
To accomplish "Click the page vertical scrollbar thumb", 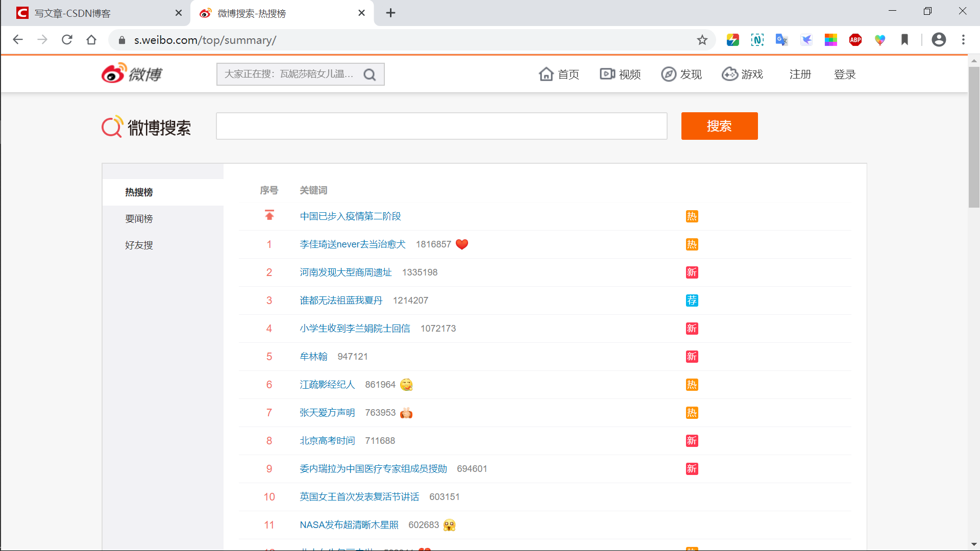I will tap(974, 137).
